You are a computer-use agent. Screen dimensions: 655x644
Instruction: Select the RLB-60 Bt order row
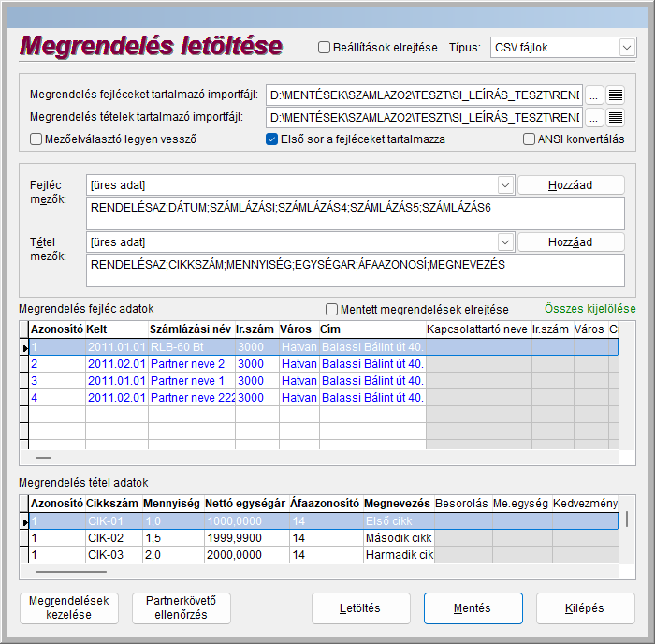click(324, 347)
